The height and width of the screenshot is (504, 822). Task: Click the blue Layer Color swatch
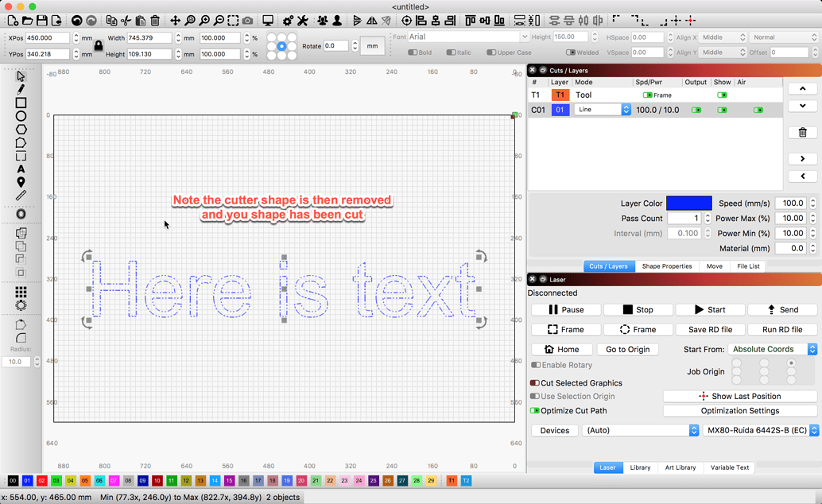point(689,203)
